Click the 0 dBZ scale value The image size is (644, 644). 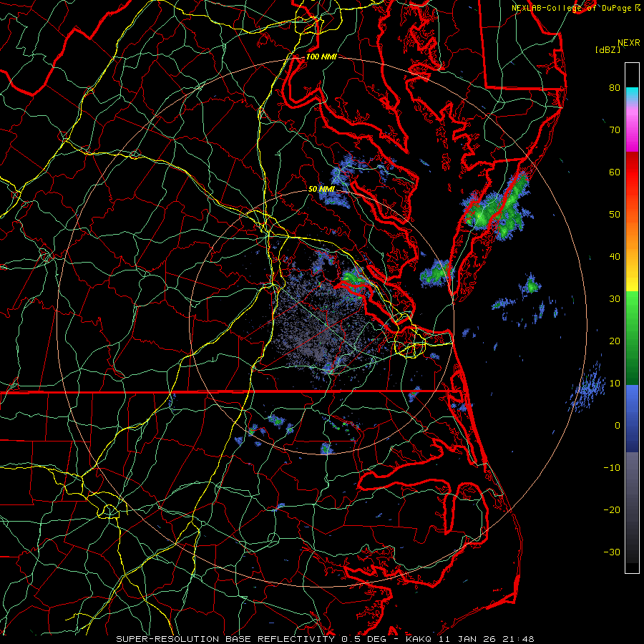618,426
